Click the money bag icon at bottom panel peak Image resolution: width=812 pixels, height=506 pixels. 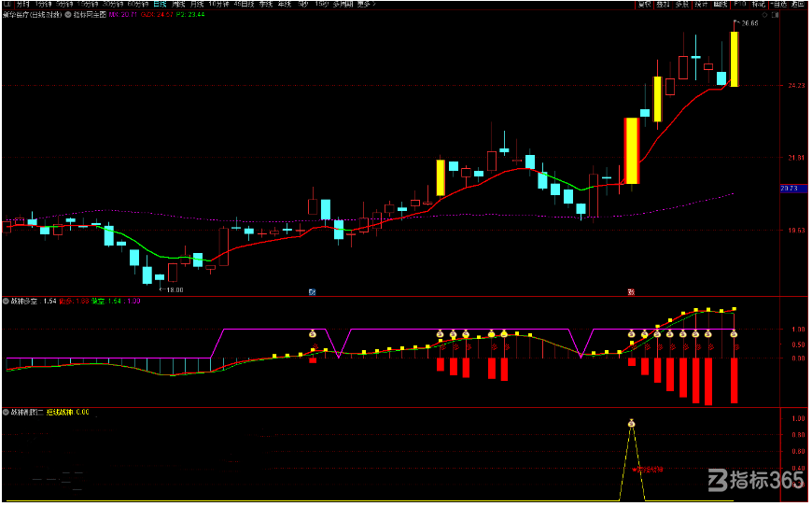coord(631,424)
